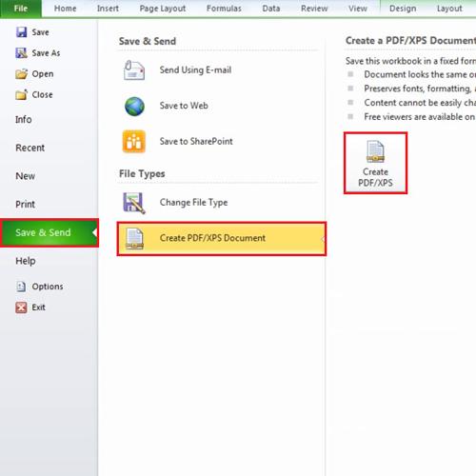Click the 'File Types' heading text
Screen dimensions: 476x476
[142, 174]
